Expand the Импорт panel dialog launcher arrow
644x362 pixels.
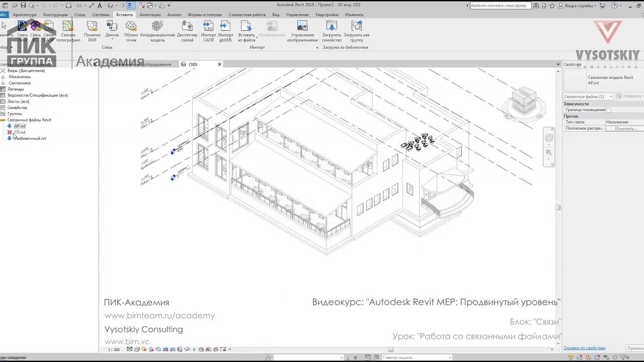click(x=317, y=48)
